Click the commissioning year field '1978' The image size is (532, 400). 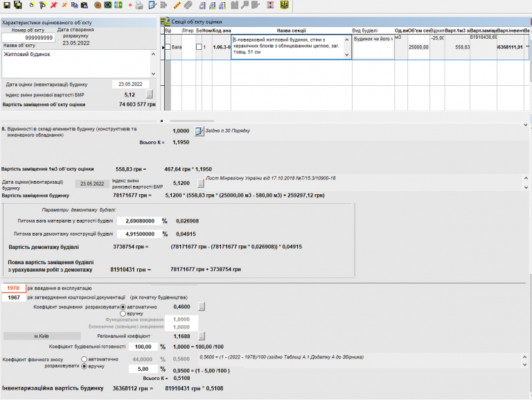coord(14,288)
